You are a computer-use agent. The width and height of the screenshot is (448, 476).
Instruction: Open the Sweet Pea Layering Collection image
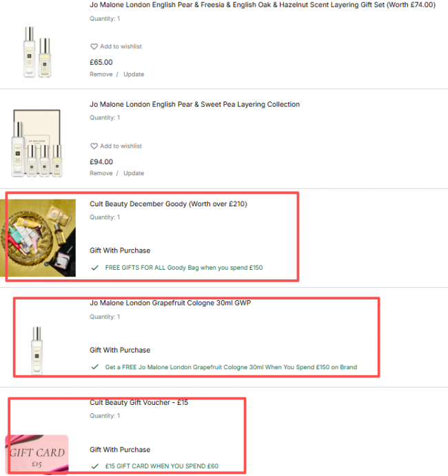pos(37,143)
